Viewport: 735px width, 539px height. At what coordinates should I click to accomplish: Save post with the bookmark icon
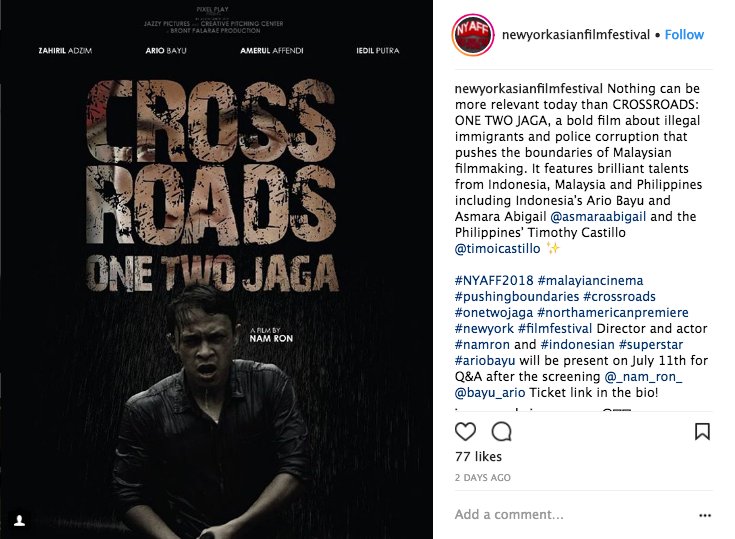pyautogui.click(x=702, y=431)
